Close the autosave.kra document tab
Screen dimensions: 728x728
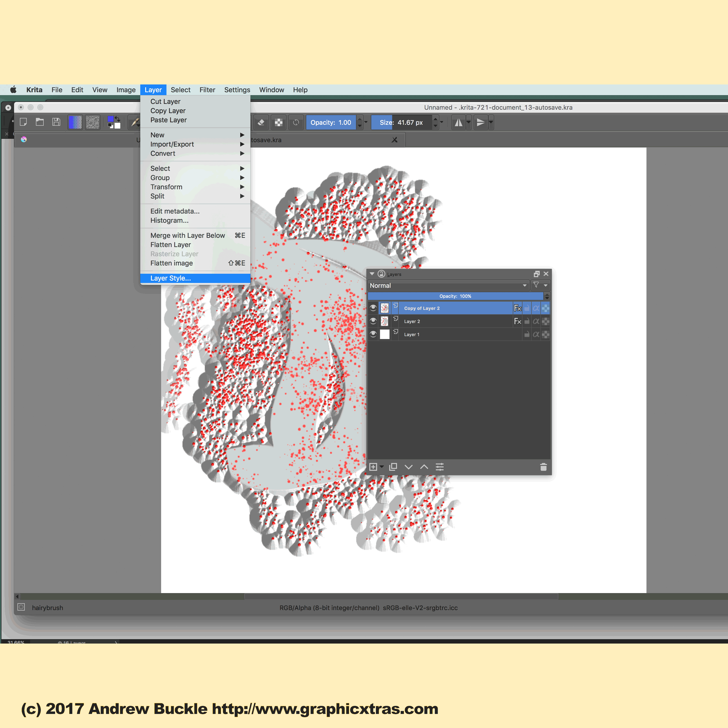[395, 140]
